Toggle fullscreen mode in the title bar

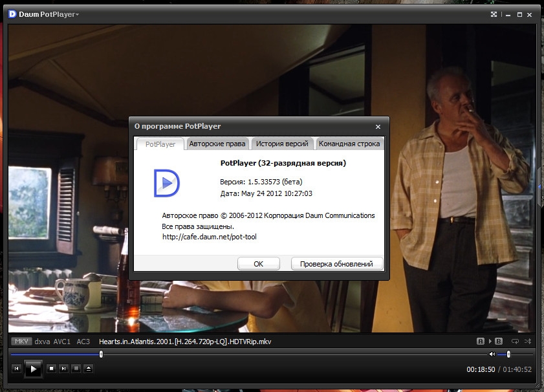click(494, 14)
